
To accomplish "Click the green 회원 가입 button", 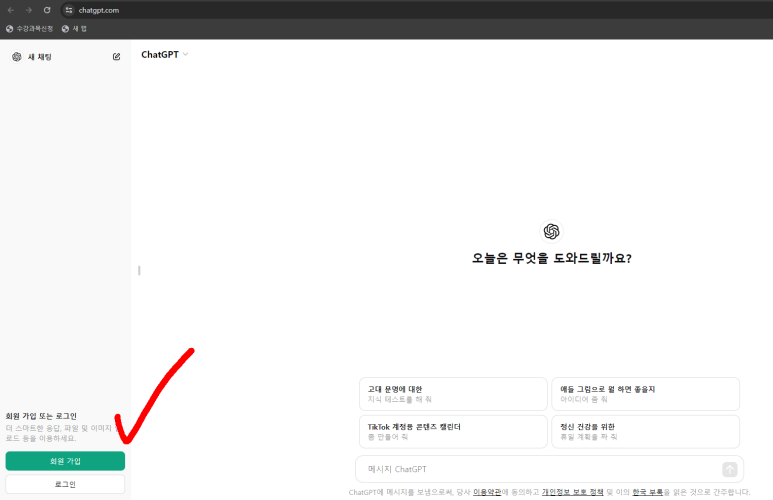I will (65, 461).
